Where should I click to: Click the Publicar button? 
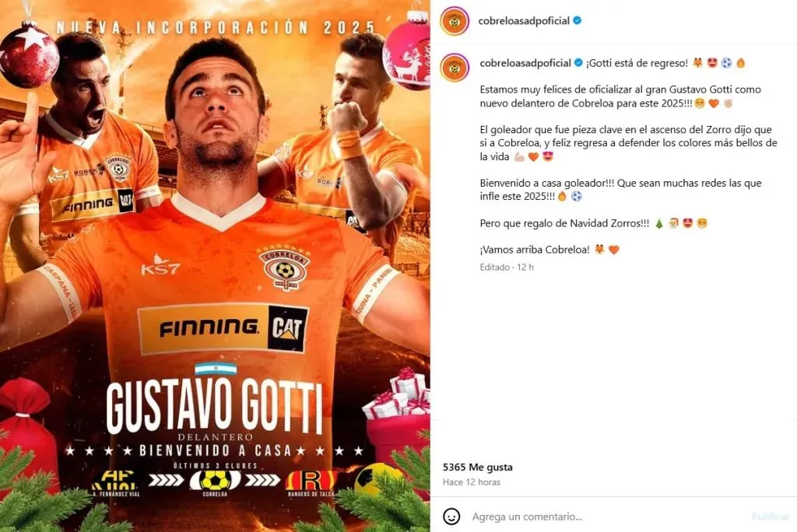pyautogui.click(x=770, y=516)
